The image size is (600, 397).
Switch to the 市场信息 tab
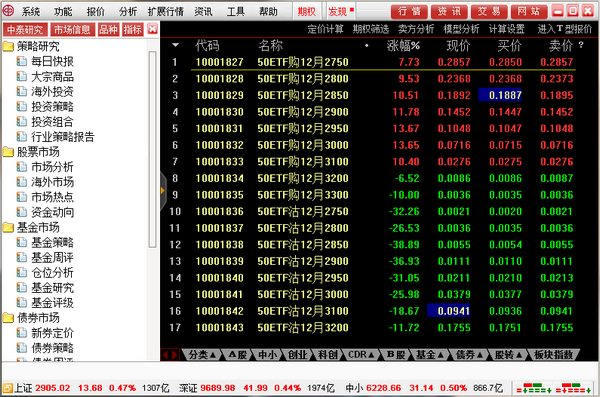(72, 29)
